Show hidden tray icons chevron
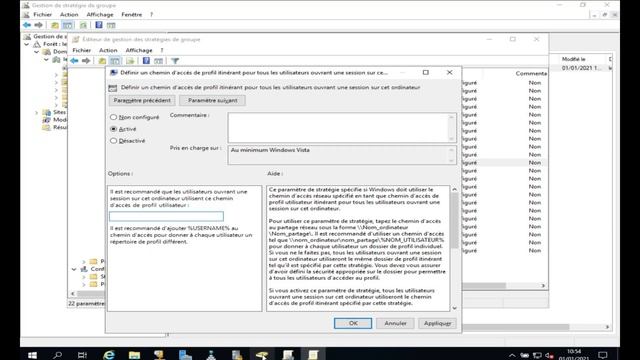 512,356
